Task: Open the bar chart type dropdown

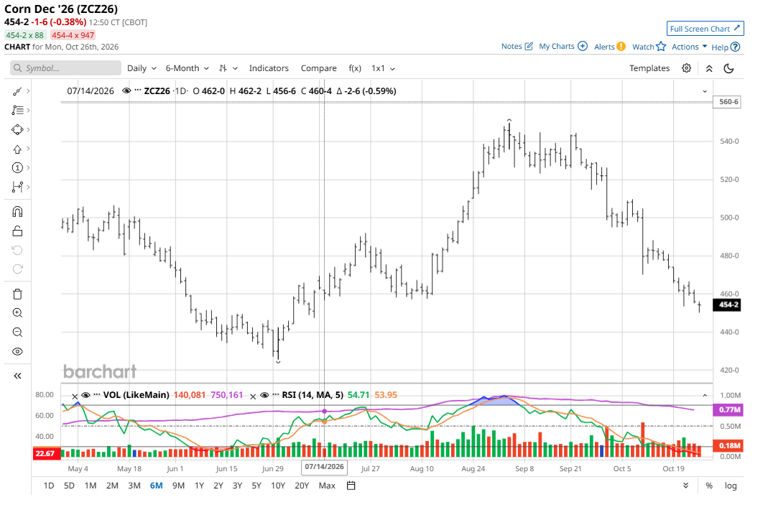Action: click(x=228, y=68)
